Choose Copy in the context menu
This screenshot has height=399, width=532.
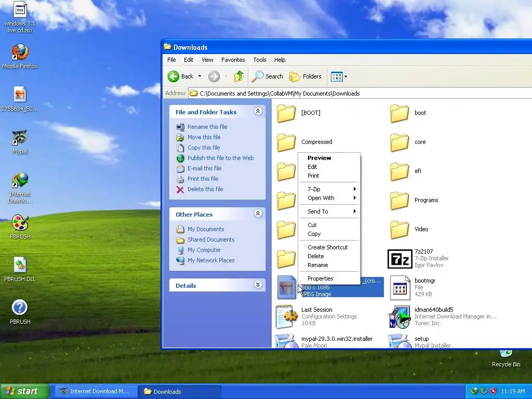click(329, 234)
